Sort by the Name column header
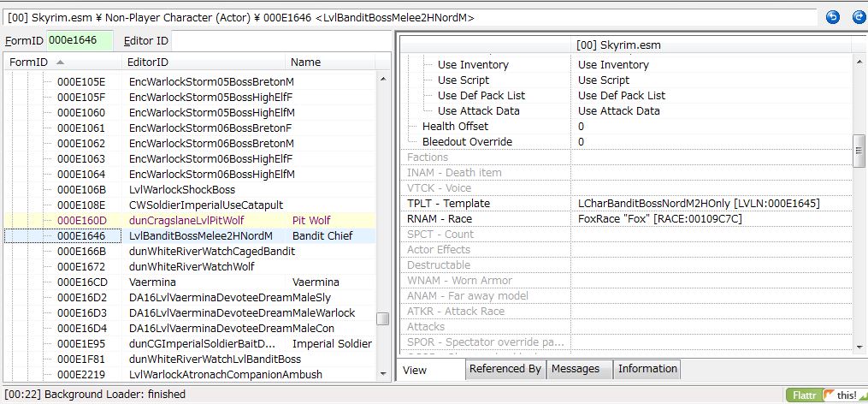The image size is (868, 404). coord(330,62)
